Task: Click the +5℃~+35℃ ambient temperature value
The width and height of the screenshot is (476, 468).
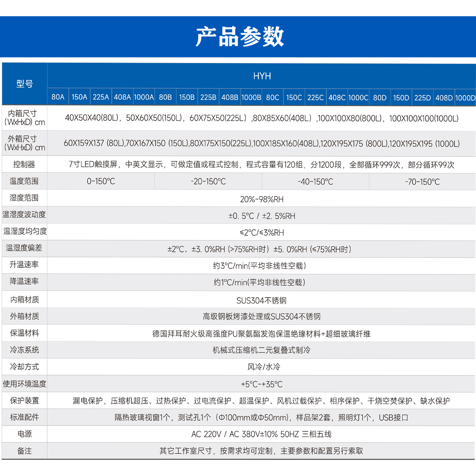Action: (x=262, y=384)
